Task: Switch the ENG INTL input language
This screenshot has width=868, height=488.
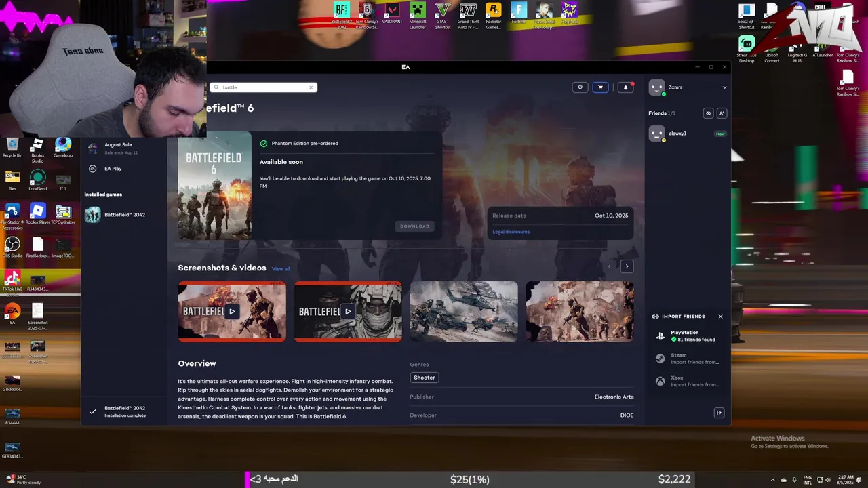Action: click(x=807, y=479)
